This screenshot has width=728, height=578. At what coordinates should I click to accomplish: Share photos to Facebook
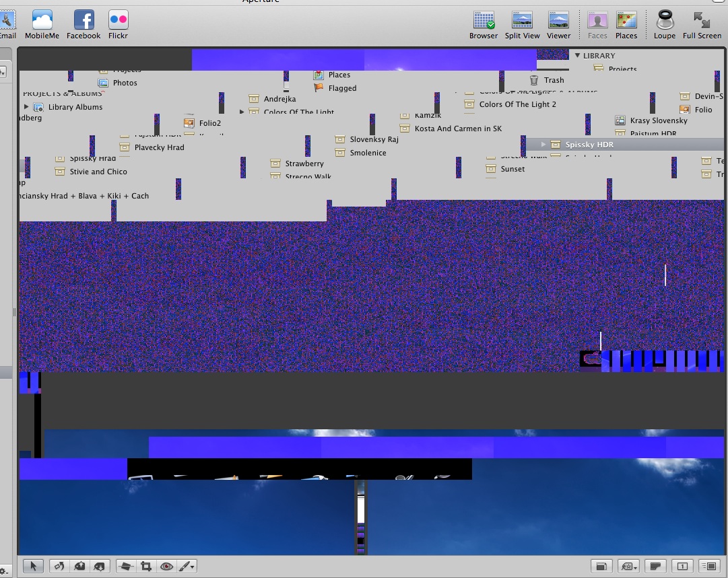(x=84, y=24)
